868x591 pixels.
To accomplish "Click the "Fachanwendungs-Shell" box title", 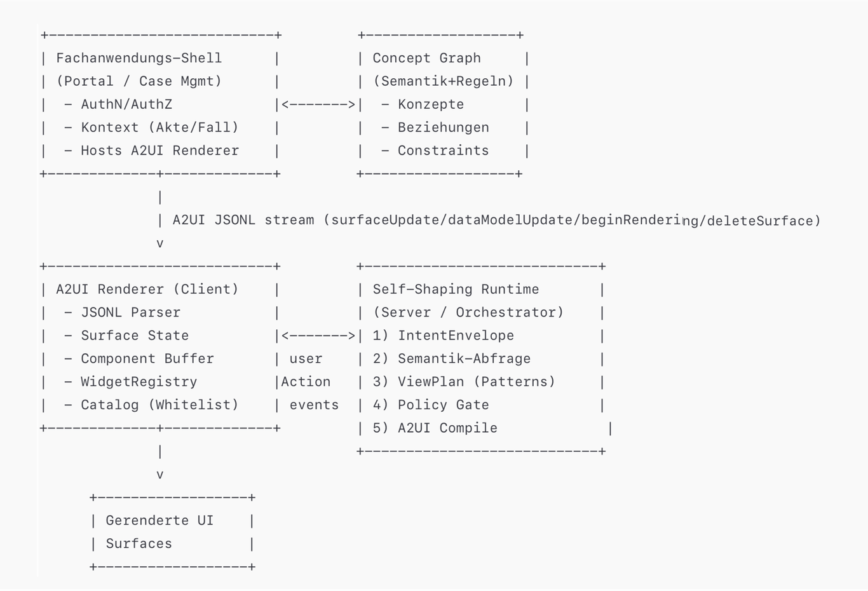I will pos(139,58).
